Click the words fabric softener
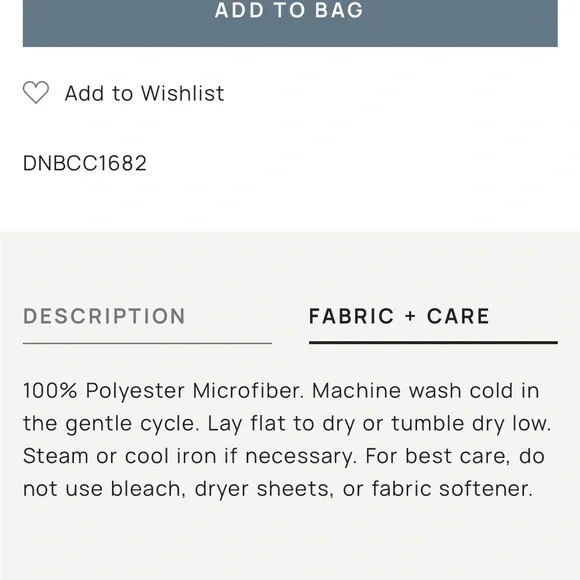The image size is (580, 580). coord(452,489)
